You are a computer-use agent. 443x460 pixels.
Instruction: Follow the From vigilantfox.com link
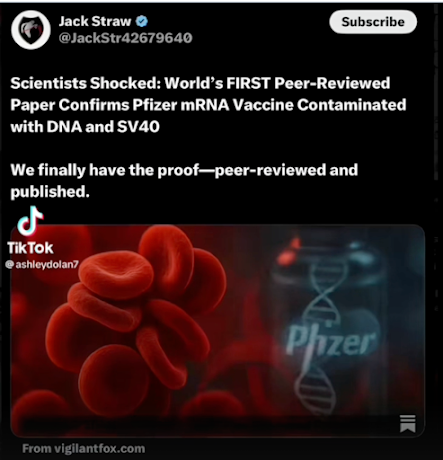[84, 449]
